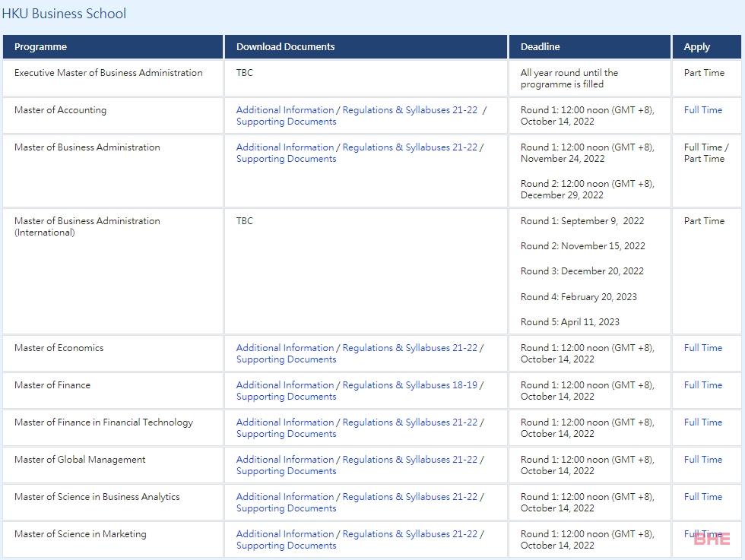The image size is (745, 560).
Task: Open Additional Information for Finance in Financial Technology
Action: pyautogui.click(x=285, y=422)
